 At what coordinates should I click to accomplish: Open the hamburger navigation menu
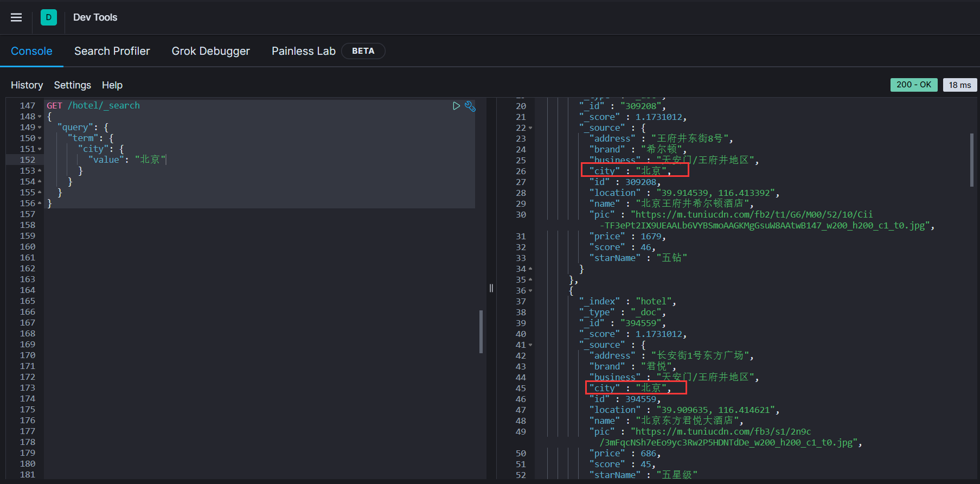point(16,17)
